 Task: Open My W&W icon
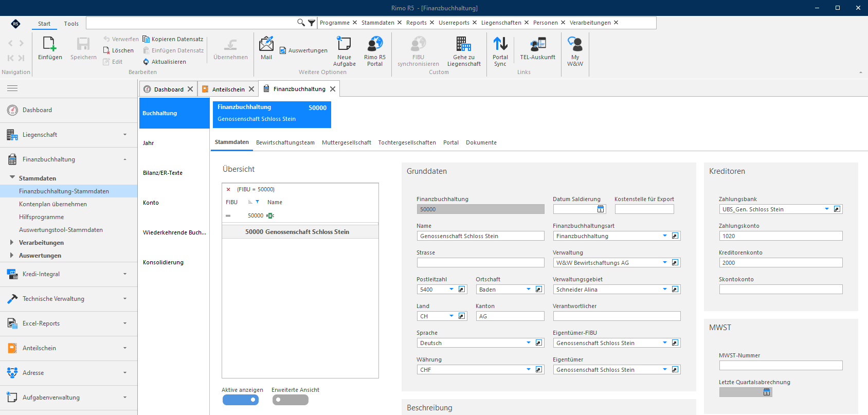(575, 51)
